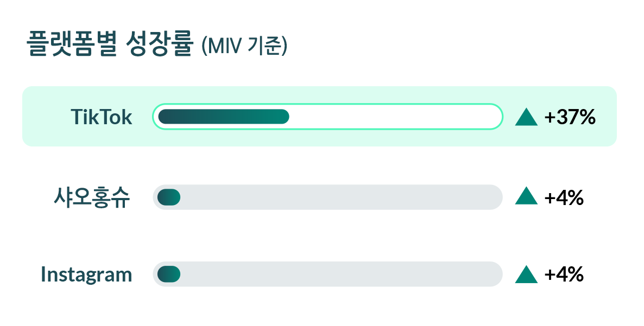
Task: Click the green triangle beside +37%
Action: 526,117
